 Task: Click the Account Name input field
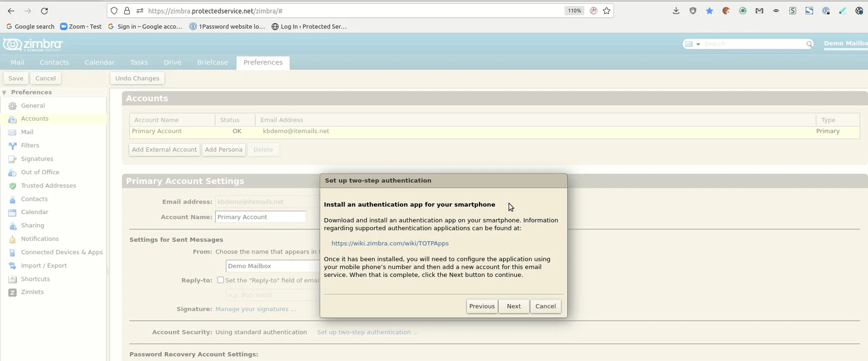pyautogui.click(x=260, y=217)
